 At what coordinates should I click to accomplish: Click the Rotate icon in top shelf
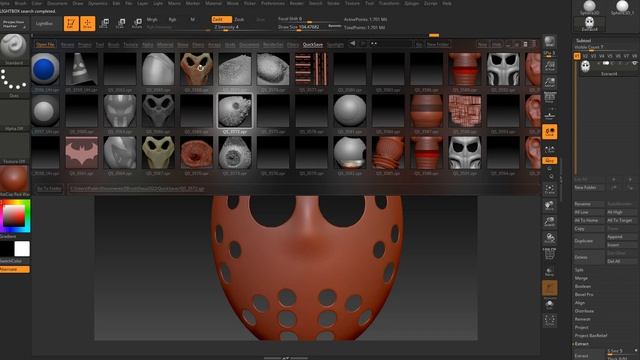138,23
